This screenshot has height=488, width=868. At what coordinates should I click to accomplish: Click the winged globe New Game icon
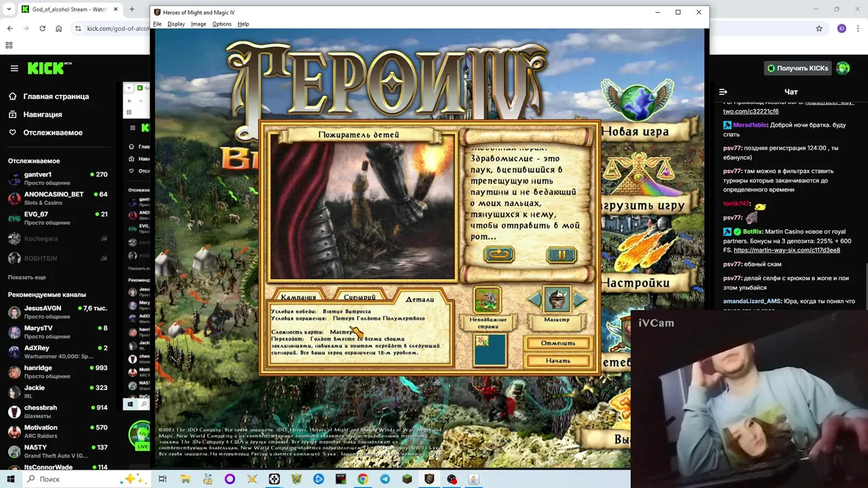[637, 100]
